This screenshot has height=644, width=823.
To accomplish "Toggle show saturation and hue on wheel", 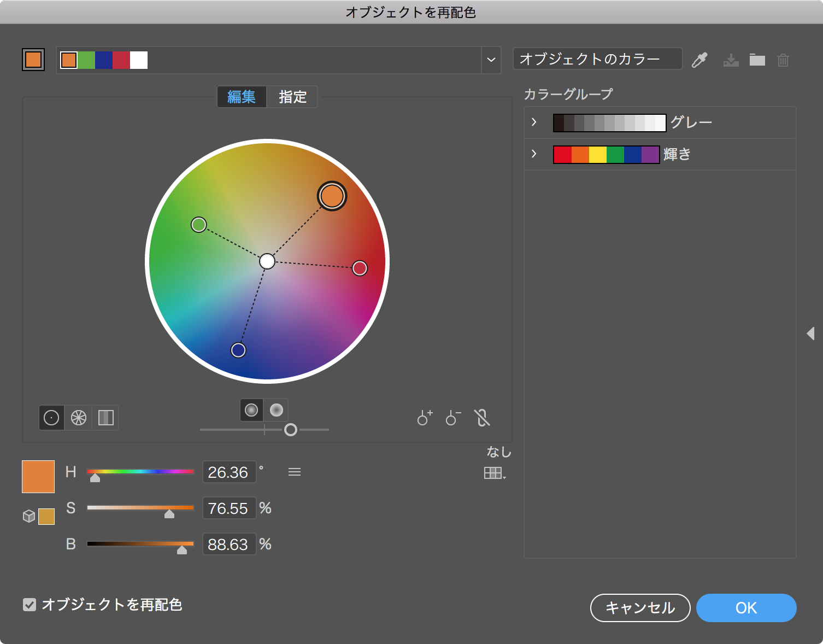I will (251, 410).
